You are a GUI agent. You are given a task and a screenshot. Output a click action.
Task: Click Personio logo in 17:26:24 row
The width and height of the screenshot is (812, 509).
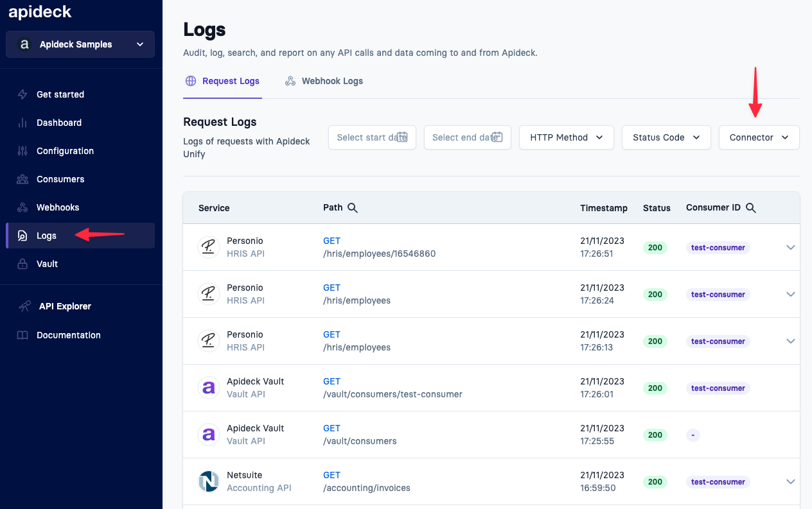point(208,294)
